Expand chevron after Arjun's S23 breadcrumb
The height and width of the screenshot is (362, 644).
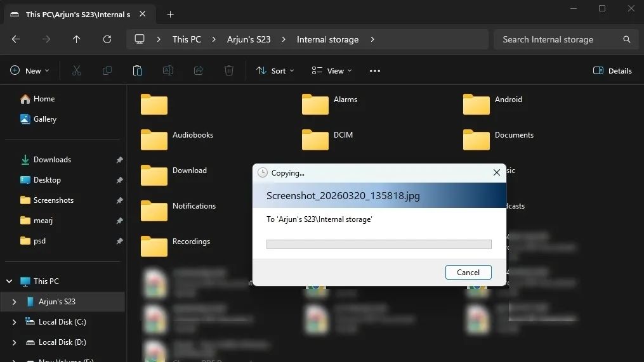click(284, 39)
